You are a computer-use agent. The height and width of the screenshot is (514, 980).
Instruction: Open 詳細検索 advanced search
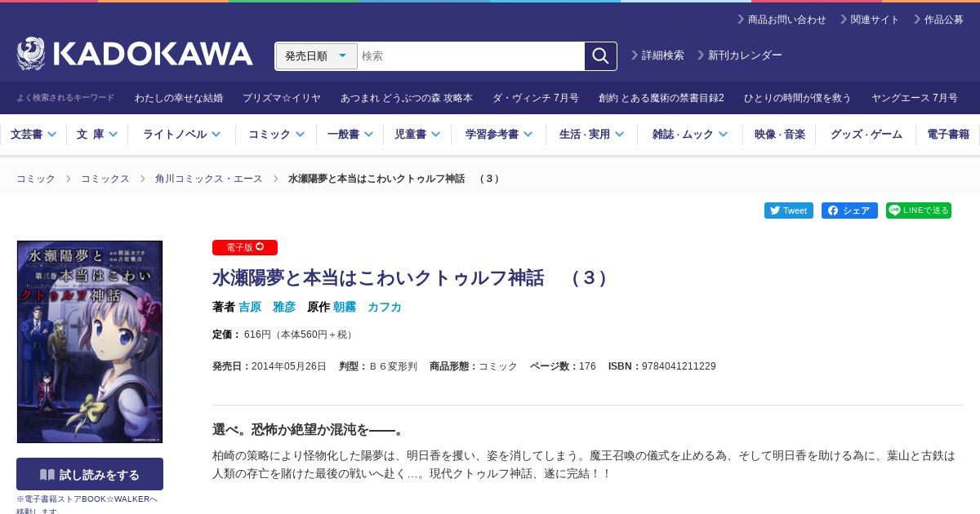(657, 55)
